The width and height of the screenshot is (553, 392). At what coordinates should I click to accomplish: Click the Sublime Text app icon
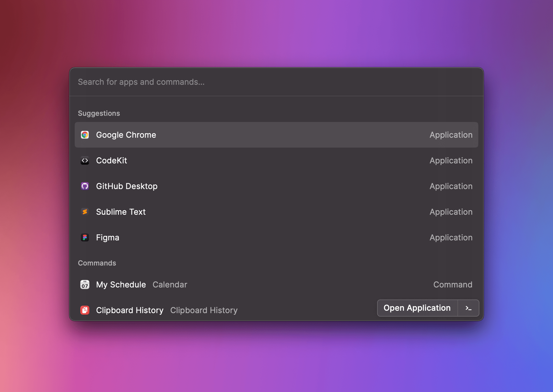pos(85,212)
